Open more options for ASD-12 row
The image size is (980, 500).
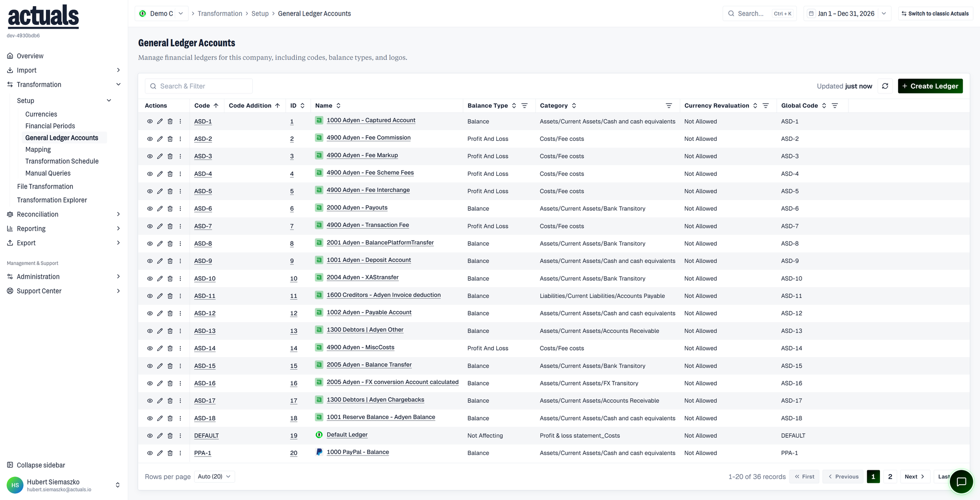180,314
